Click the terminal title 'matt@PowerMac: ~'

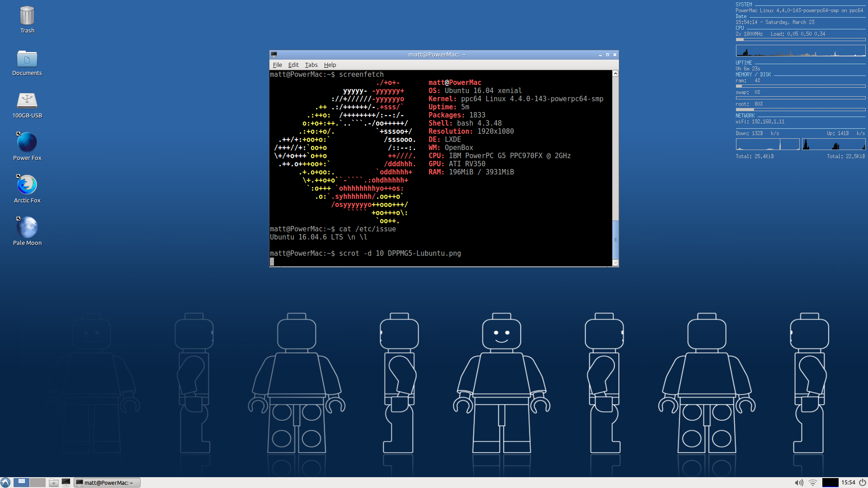(437, 55)
